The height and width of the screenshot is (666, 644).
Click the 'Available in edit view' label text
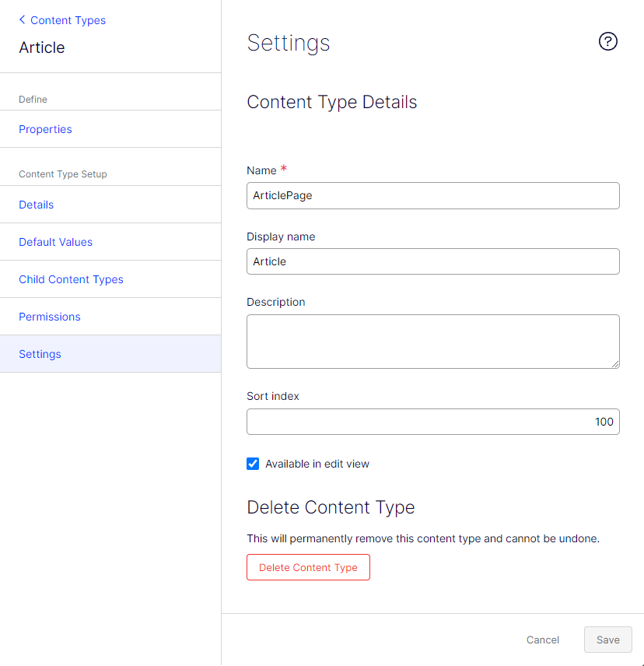coord(317,464)
